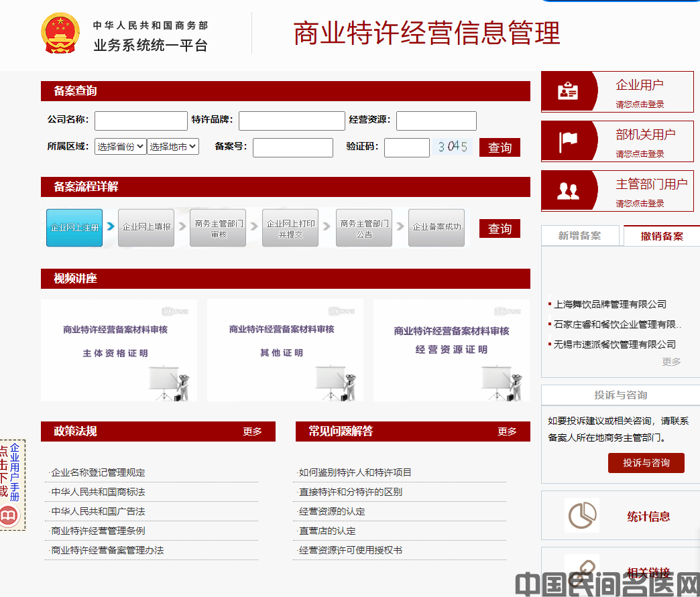Click the 企业用户手册 download banner text
The width and height of the screenshot is (700, 597).
(15, 472)
